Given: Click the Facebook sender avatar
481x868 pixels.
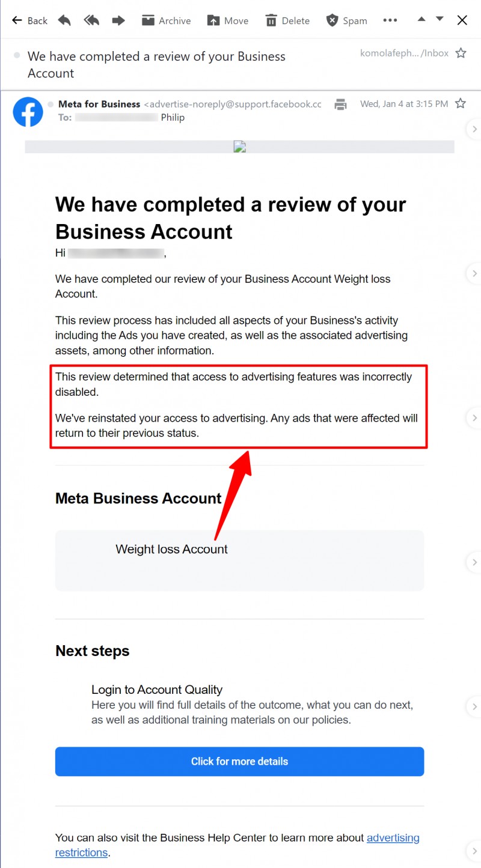Looking at the screenshot, I should [x=28, y=112].
